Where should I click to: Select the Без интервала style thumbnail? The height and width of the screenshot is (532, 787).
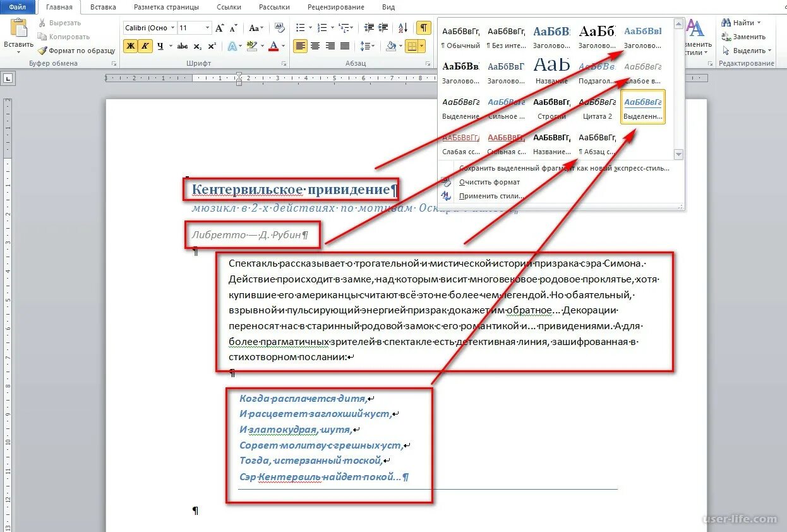tap(507, 37)
